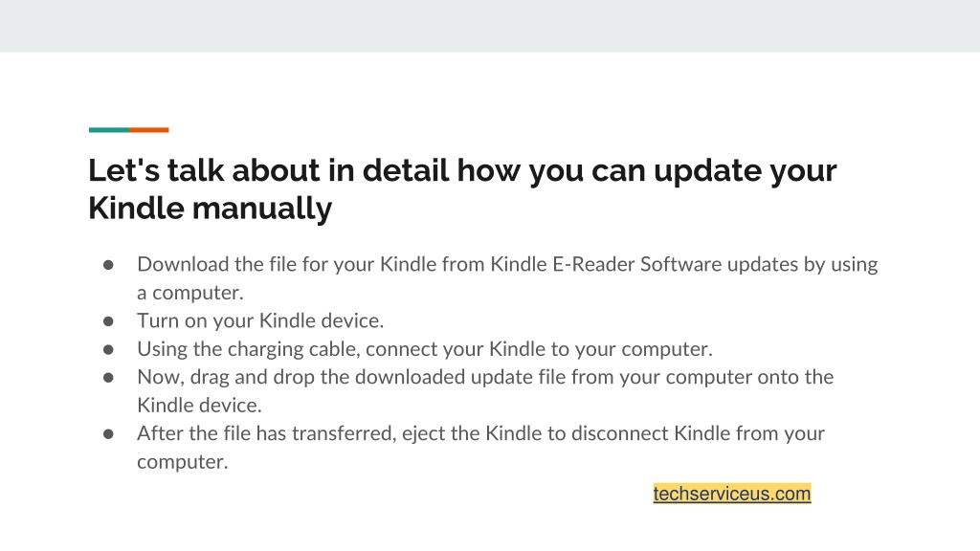Click the "Kindle device." continuation line
980x551 pixels.
(x=199, y=405)
